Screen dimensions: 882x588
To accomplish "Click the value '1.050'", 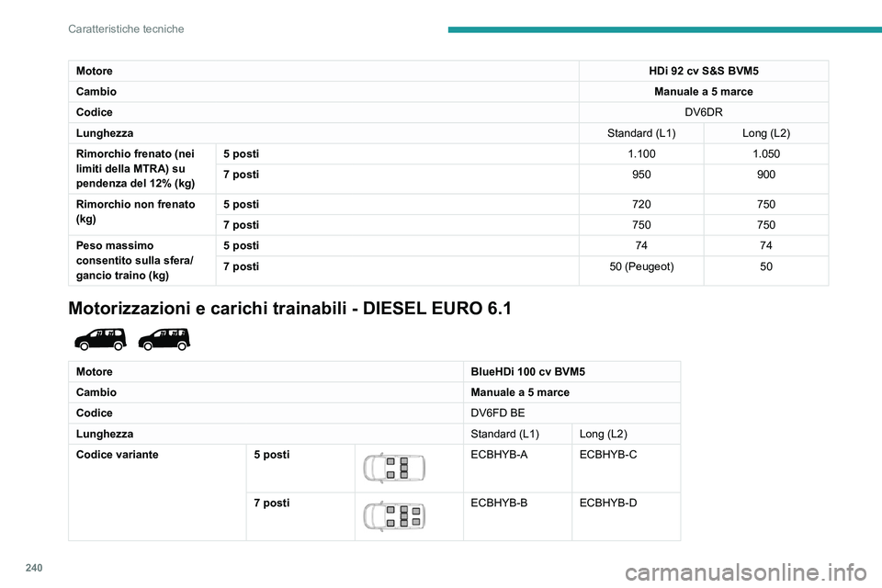I will 766,153.
